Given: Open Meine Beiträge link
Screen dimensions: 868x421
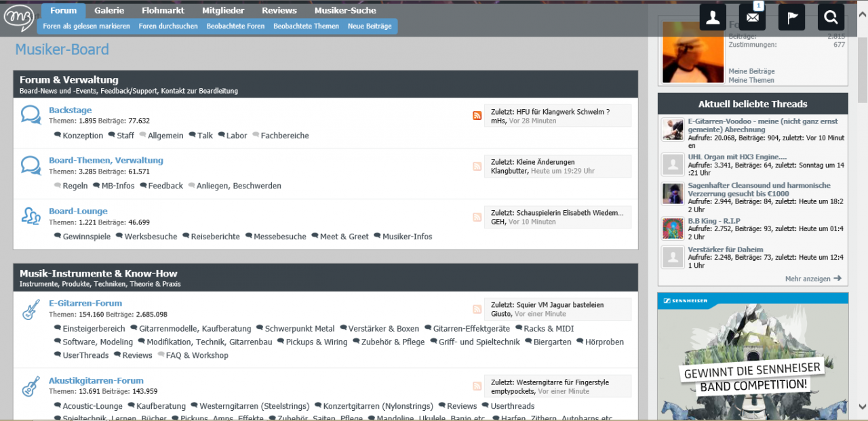Looking at the screenshot, I should [751, 71].
